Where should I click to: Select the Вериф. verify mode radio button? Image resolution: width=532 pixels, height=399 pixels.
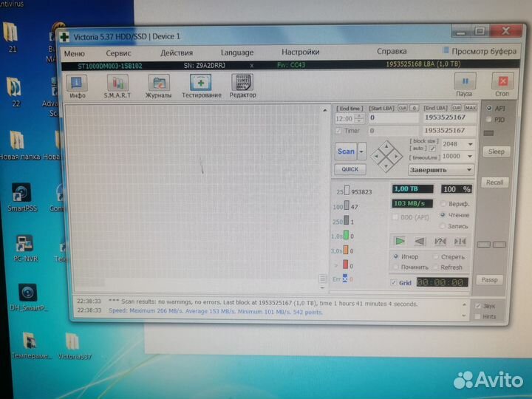[443, 204]
